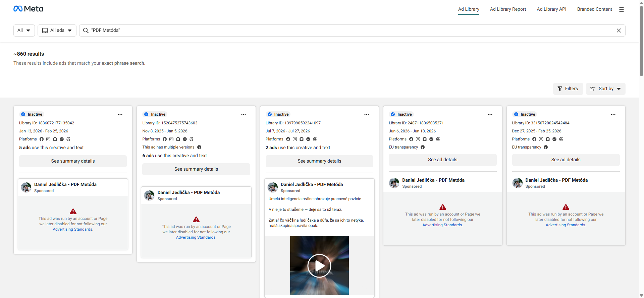Open options for ad 1836072177135042

[x=120, y=115]
